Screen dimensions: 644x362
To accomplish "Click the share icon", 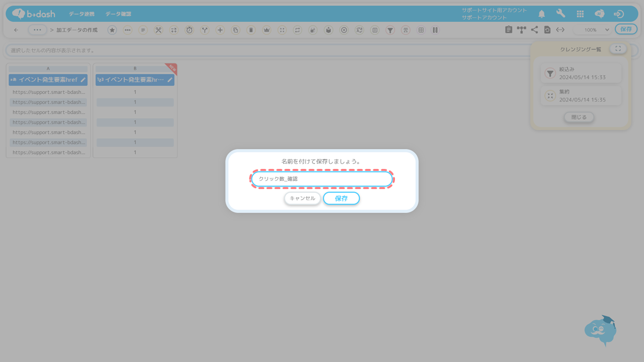I will (534, 30).
